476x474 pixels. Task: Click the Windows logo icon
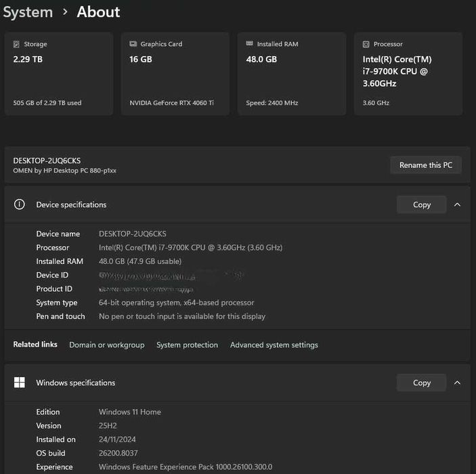(20, 383)
